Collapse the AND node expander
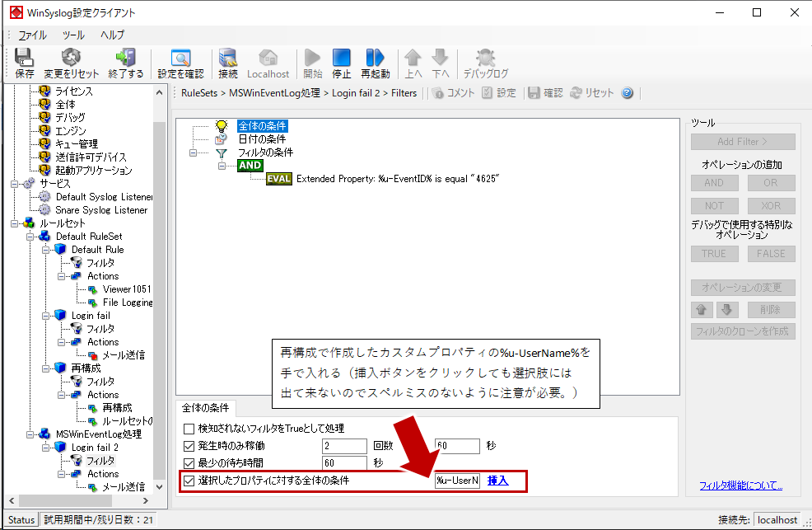Screen dimensions: 812x530 pos(222,166)
